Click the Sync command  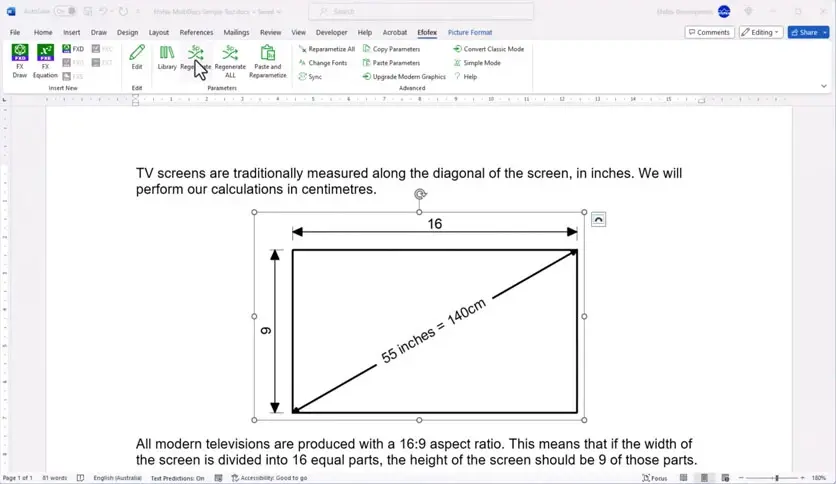pos(310,77)
